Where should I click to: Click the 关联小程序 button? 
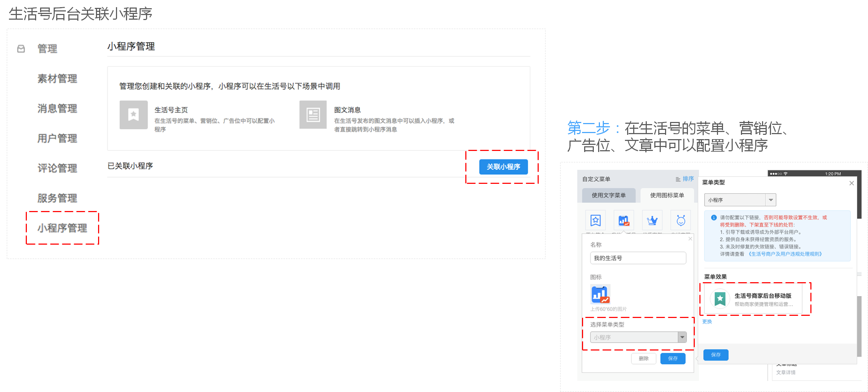(503, 167)
